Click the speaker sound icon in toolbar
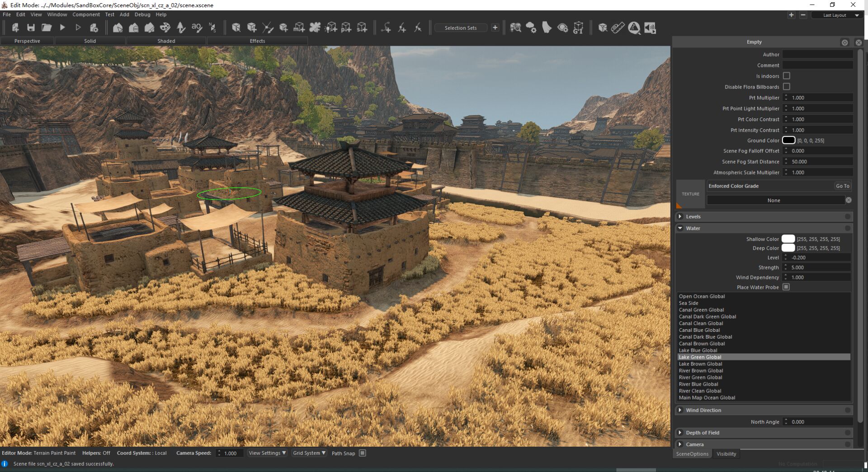868x472 pixels. pos(650,28)
